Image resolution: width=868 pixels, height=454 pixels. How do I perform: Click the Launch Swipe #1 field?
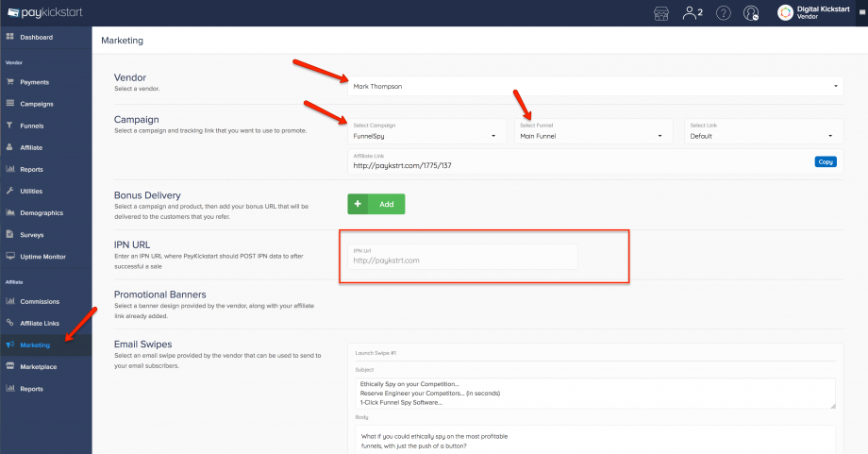pos(595,353)
